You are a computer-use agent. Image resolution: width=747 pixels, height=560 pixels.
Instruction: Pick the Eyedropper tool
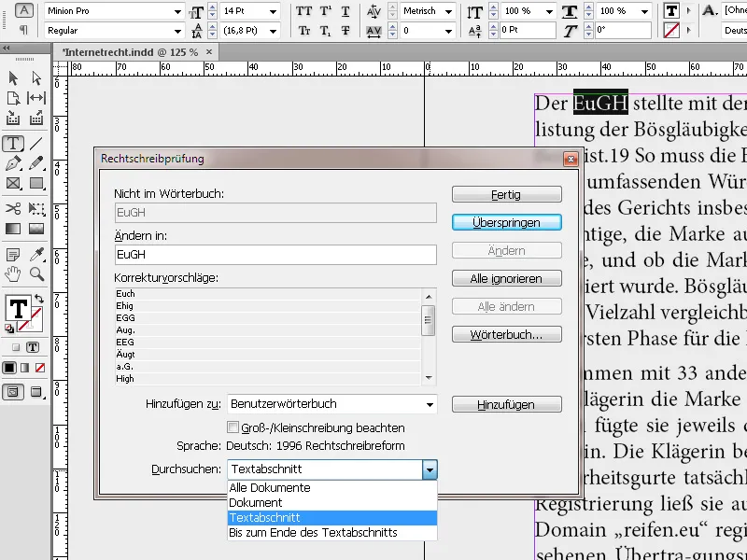36,255
